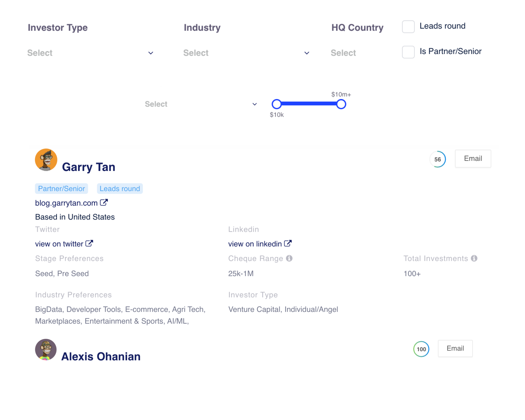The image size is (525, 420).
Task: Email Garry Tan
Action: 473,159
